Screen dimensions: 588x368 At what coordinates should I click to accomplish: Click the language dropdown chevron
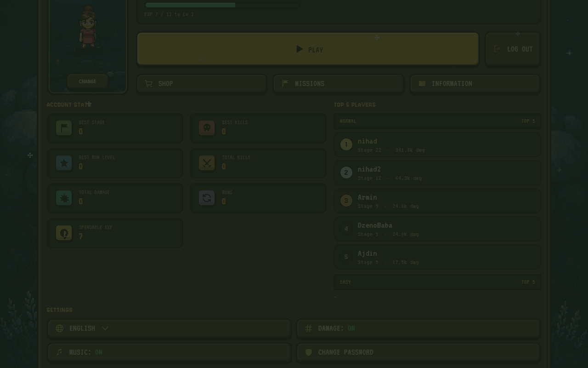coord(105,328)
